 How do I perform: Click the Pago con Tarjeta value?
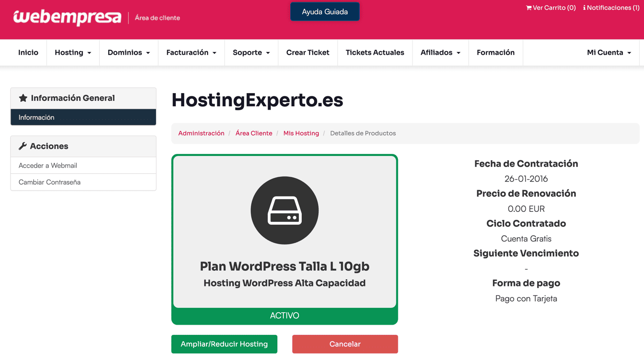click(526, 298)
